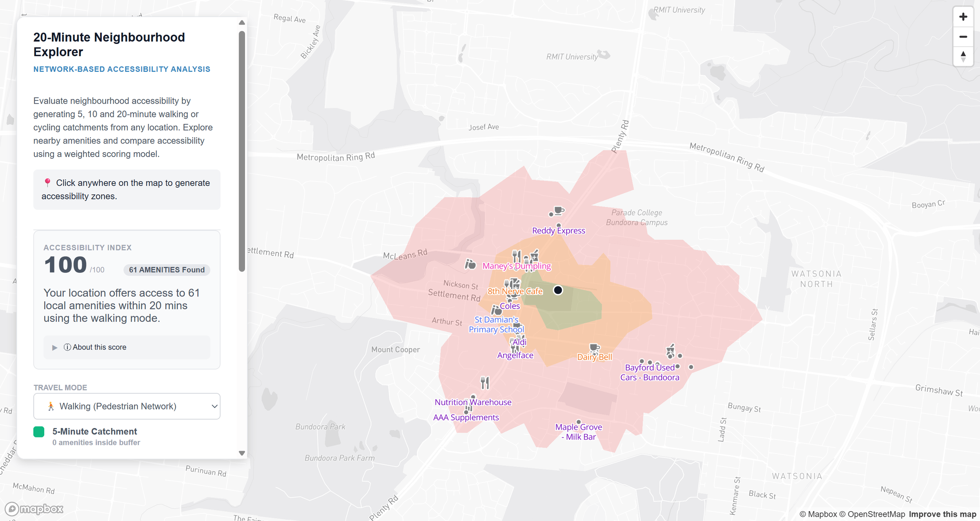Image resolution: width=980 pixels, height=521 pixels.
Task: Click the Angelface label
Action: [x=515, y=355]
